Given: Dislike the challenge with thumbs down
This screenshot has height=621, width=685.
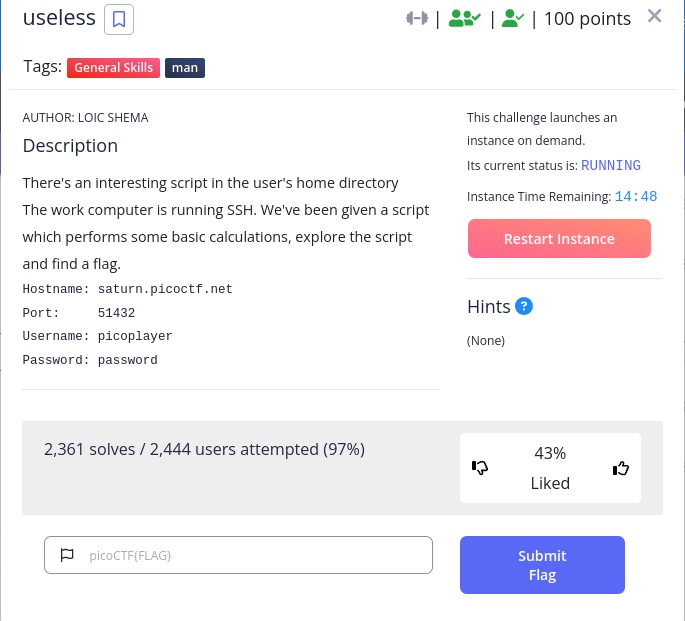Looking at the screenshot, I should pos(480,468).
